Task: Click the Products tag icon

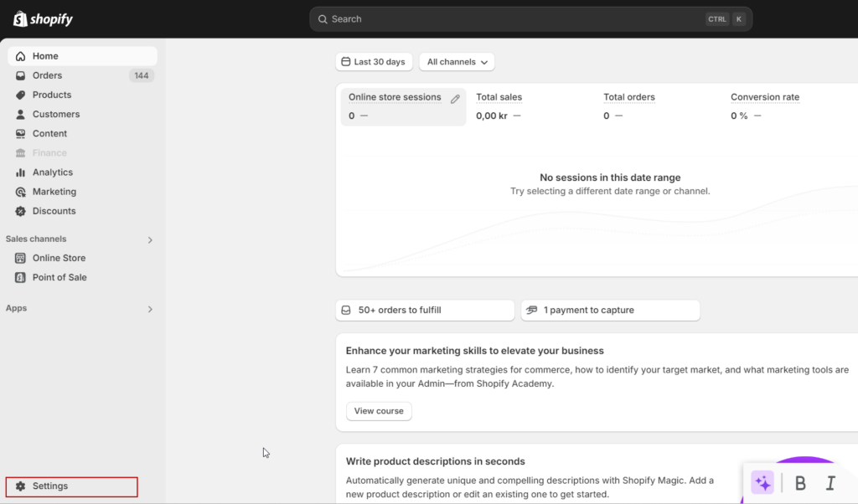Action: 20,95
